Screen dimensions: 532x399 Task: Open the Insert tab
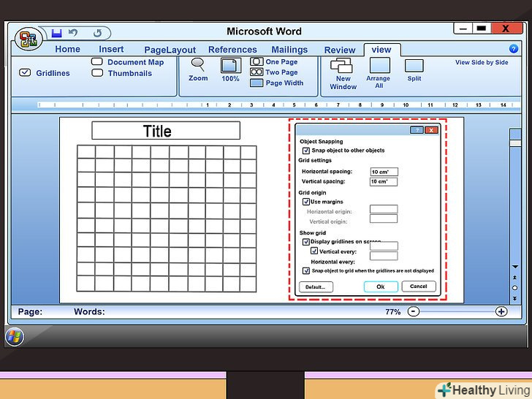[111, 49]
